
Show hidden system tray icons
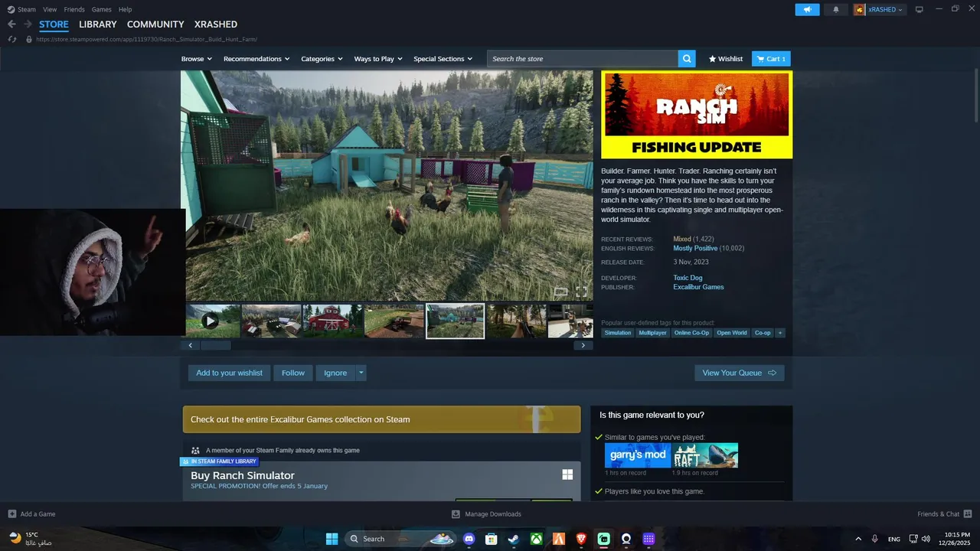857,539
